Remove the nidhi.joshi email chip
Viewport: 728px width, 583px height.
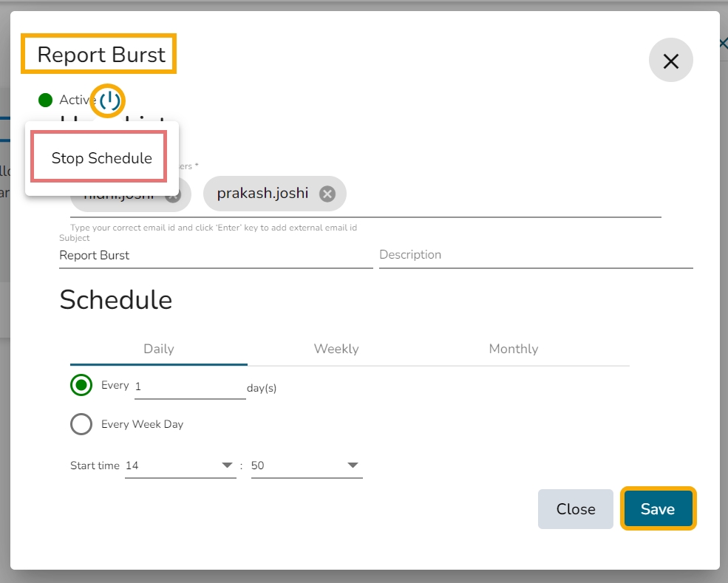click(173, 196)
